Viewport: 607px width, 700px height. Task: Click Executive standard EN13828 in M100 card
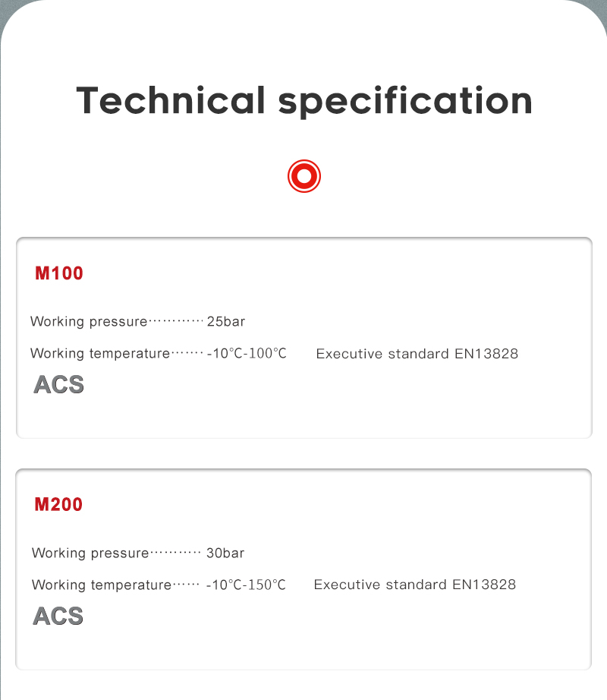(x=417, y=354)
